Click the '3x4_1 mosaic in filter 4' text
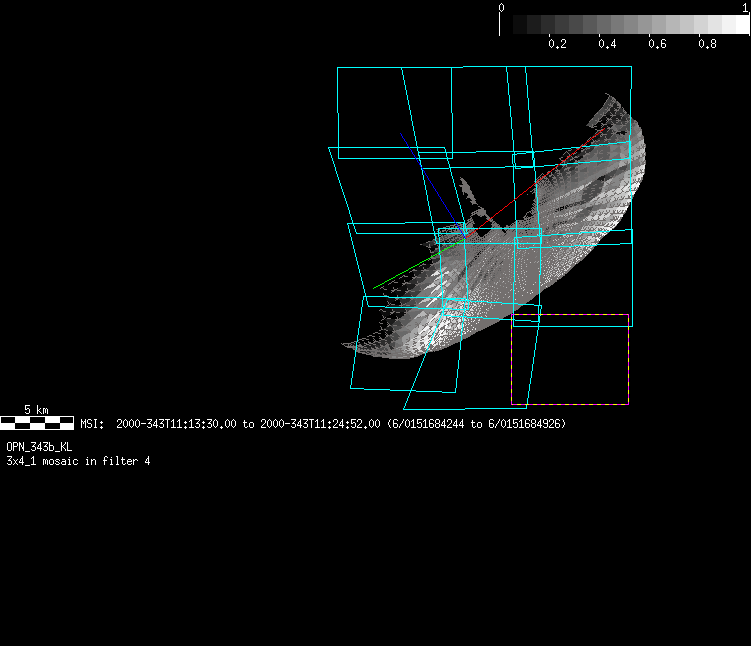Viewport: 751px width, 646px height. pyautogui.click(x=78, y=461)
